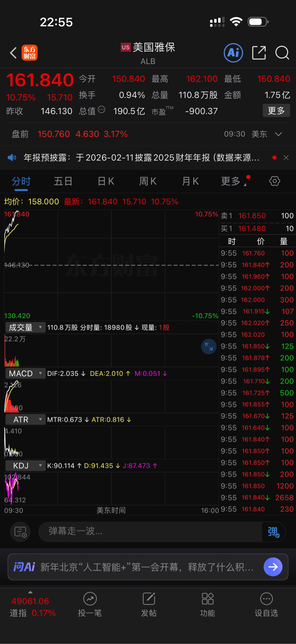This screenshot has width=296, height=644.
Task: Open the MACD indicator dropdown
Action: 25,374
